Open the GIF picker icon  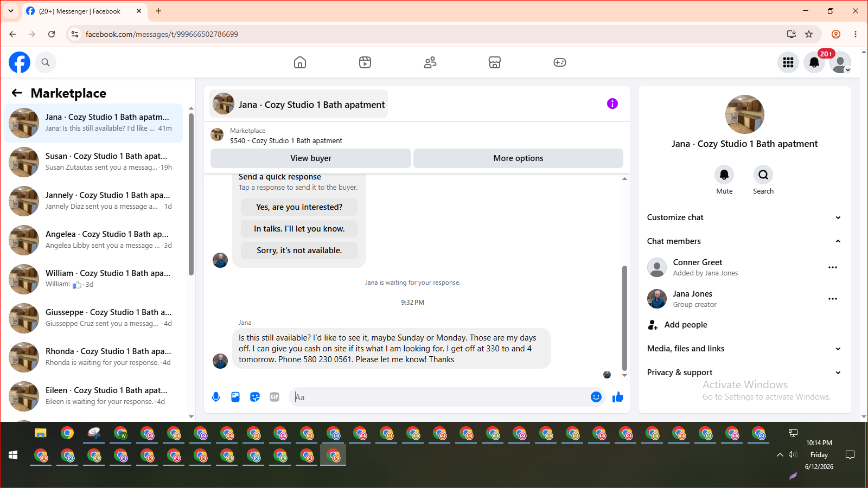coord(275,397)
